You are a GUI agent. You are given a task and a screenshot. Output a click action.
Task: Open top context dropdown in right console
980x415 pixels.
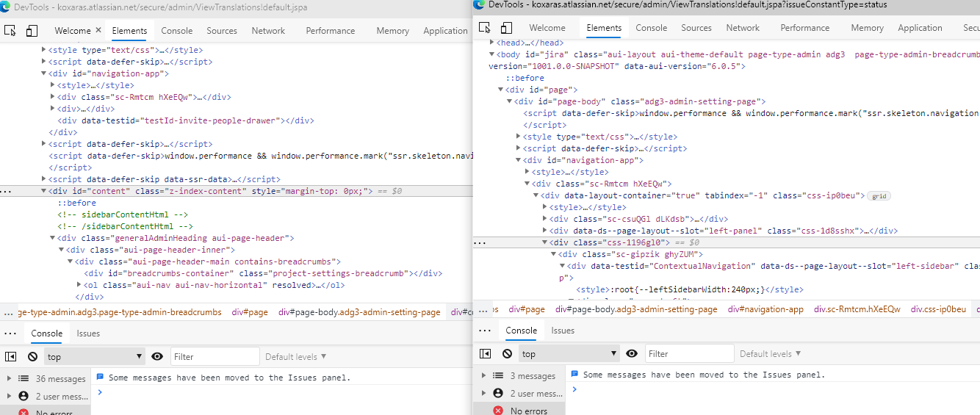[569, 353]
